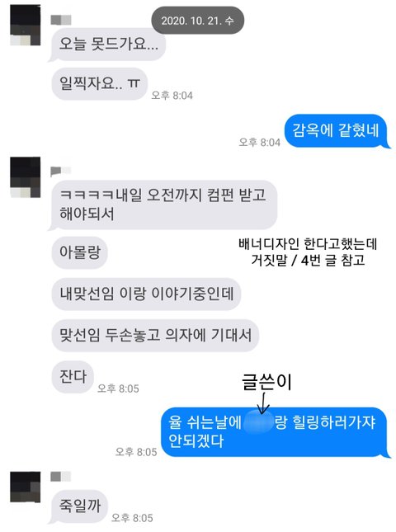Tap the bottom pixelated profile avatar
This screenshot has height=532, width=396.
click(26, 487)
